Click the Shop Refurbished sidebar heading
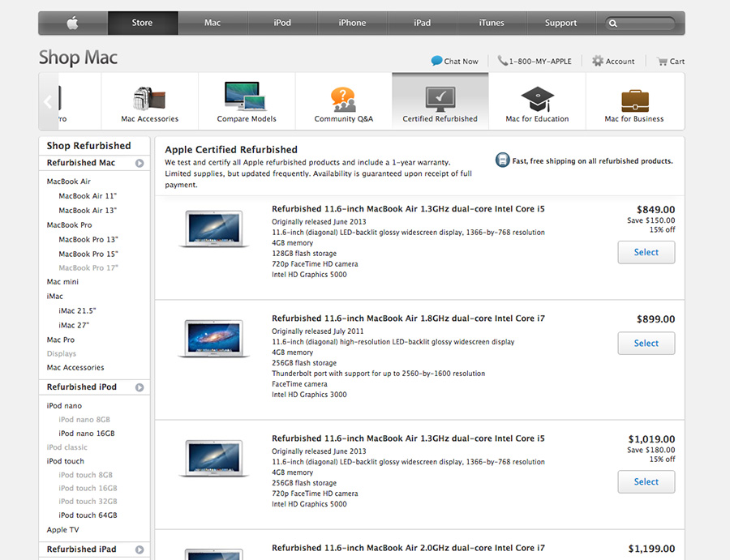 pyautogui.click(x=89, y=146)
